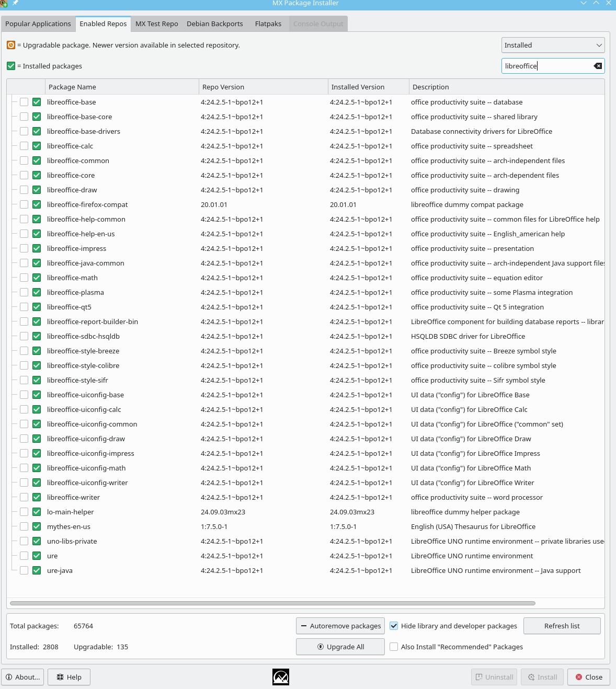Viewport: 616px width, 689px height.
Task: Click the Uninstall button
Action: click(494, 677)
